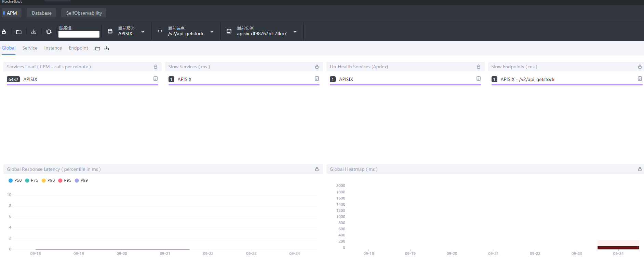644x274 pixels.
Task: Toggle lock on Global Response Latency panel
Action: (x=317, y=169)
